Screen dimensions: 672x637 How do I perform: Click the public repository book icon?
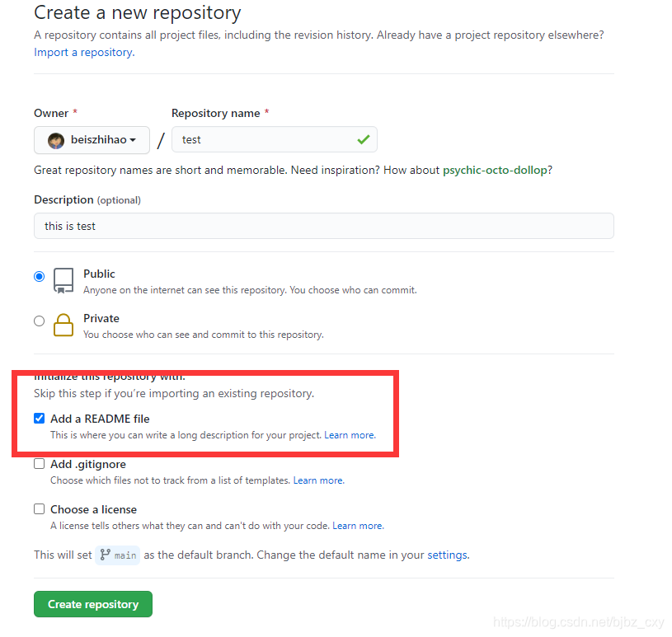pos(63,280)
